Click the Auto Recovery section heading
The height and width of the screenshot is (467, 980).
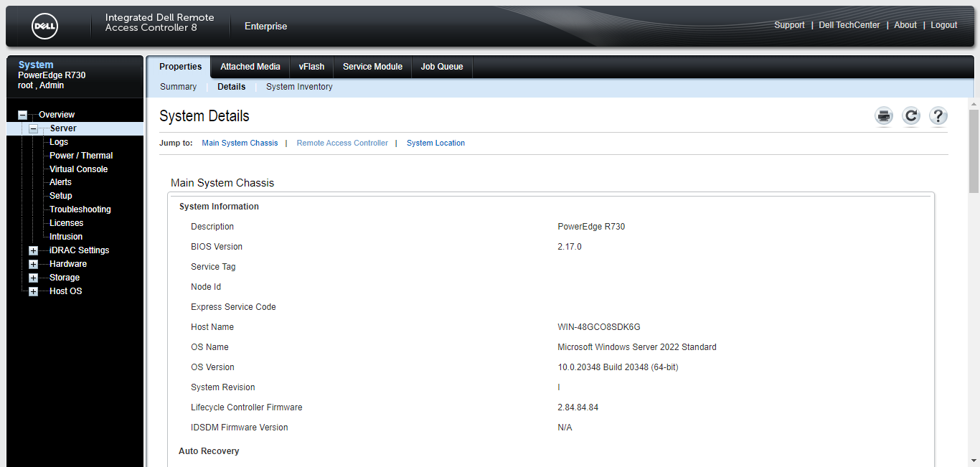[209, 451]
